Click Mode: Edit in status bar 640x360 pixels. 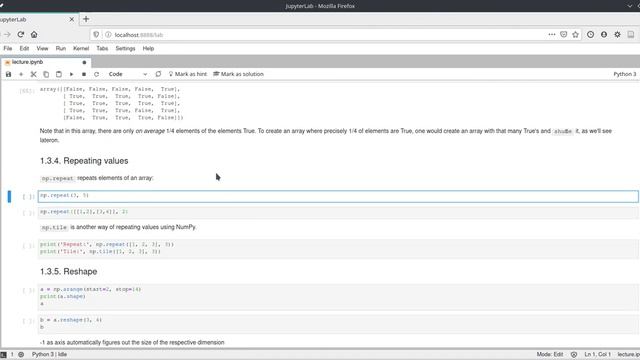pyautogui.click(x=550, y=354)
